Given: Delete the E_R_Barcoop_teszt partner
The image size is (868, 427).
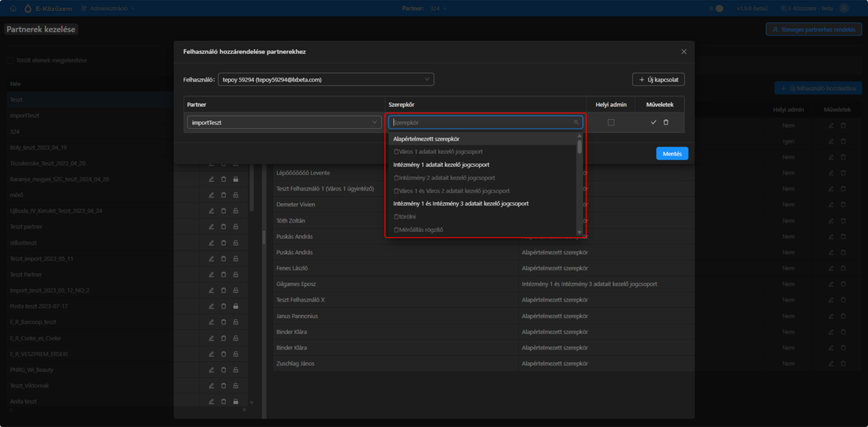Looking at the screenshot, I should pyautogui.click(x=224, y=322).
